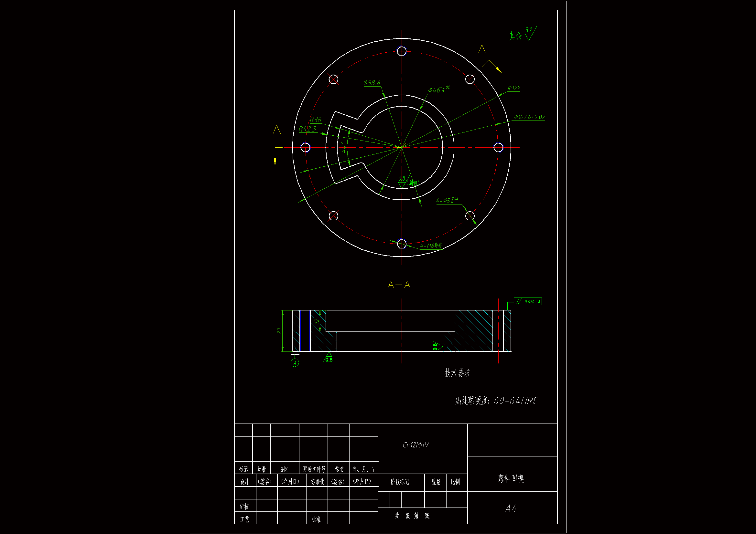Select the top hole on the bolt circle
This screenshot has width=756, height=534.
[402, 51]
